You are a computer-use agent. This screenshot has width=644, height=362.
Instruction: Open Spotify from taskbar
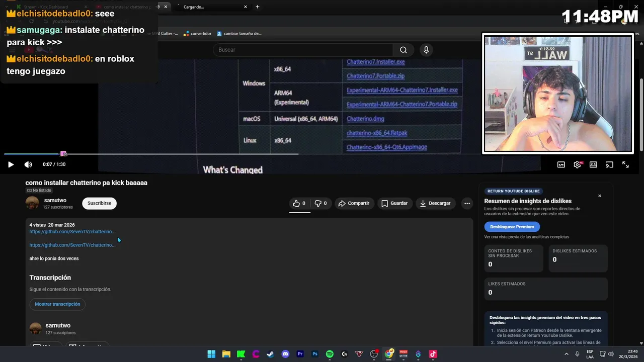(x=330, y=354)
